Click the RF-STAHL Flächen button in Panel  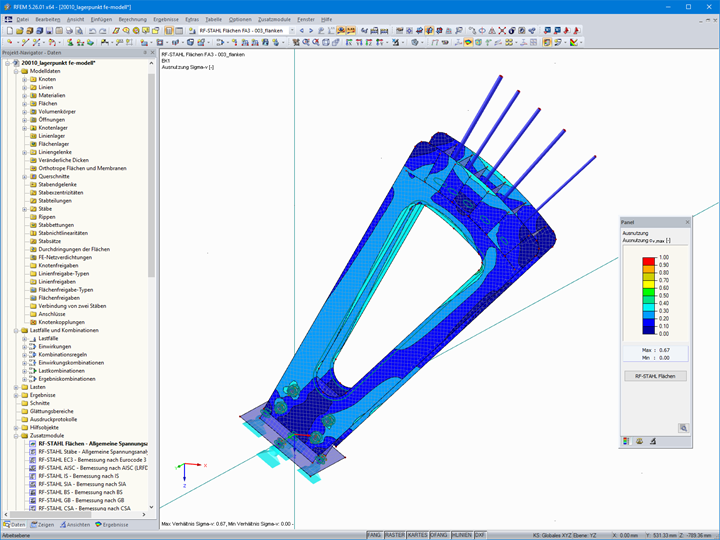(x=655, y=376)
